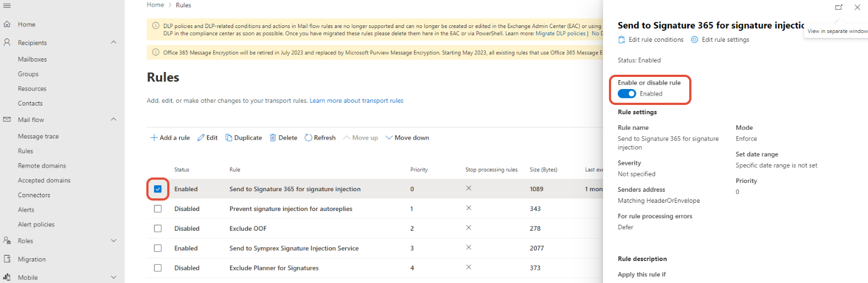Click Edit rule settings link
The height and width of the screenshot is (283, 868).
726,40
